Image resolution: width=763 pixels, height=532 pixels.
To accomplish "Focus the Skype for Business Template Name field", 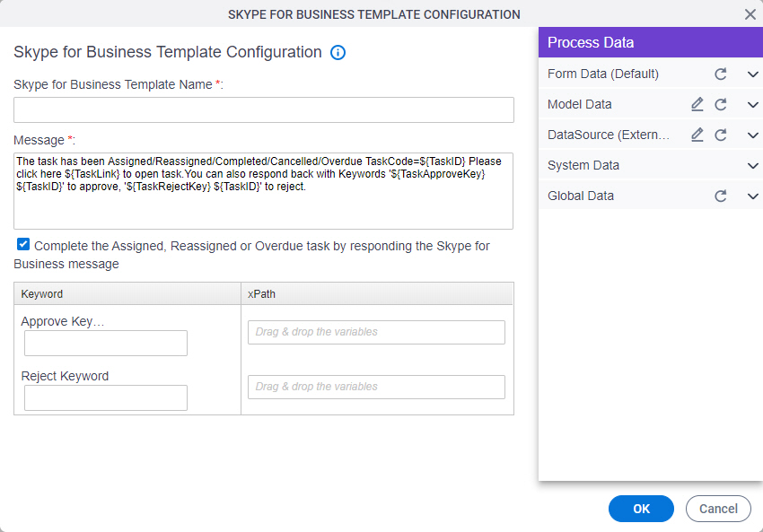I will (x=264, y=110).
